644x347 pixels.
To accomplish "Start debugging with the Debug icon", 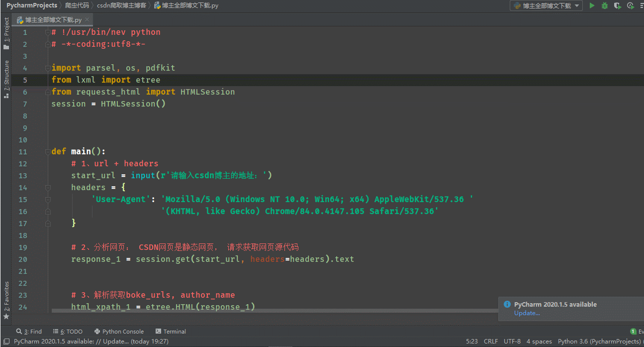I will click(604, 5).
